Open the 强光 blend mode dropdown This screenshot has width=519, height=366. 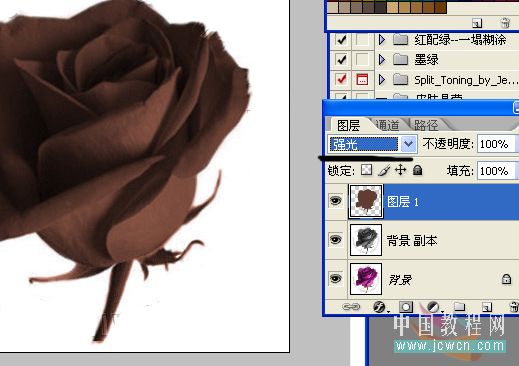point(408,144)
